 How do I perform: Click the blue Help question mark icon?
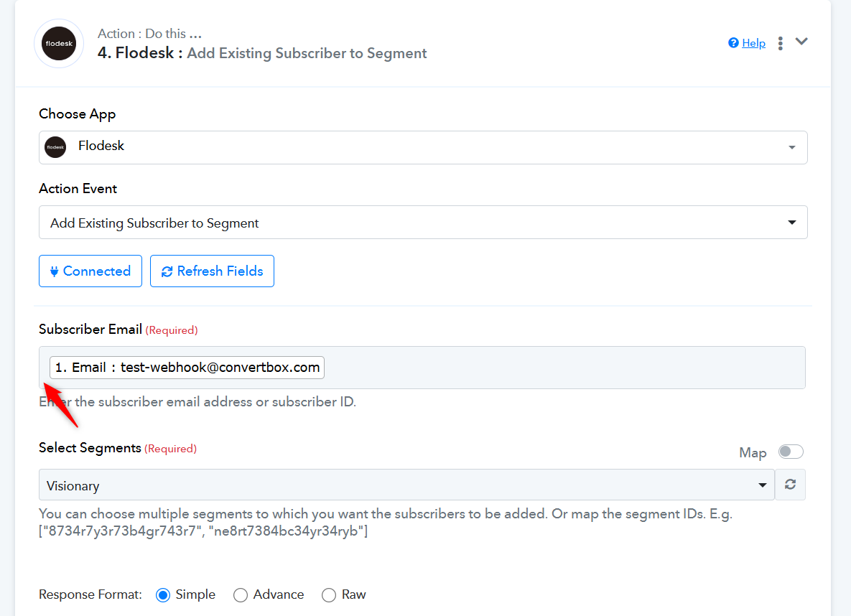pos(733,43)
